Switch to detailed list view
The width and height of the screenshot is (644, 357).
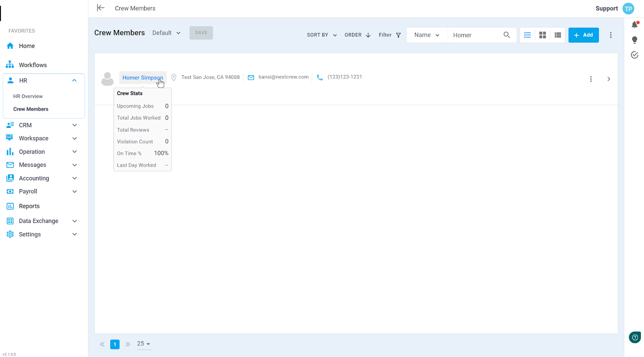(x=527, y=35)
